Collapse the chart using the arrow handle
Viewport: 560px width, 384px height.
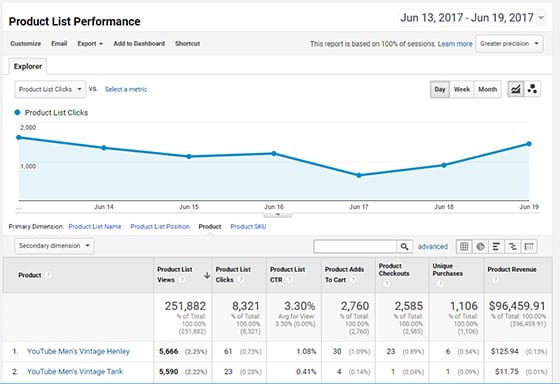(x=278, y=215)
